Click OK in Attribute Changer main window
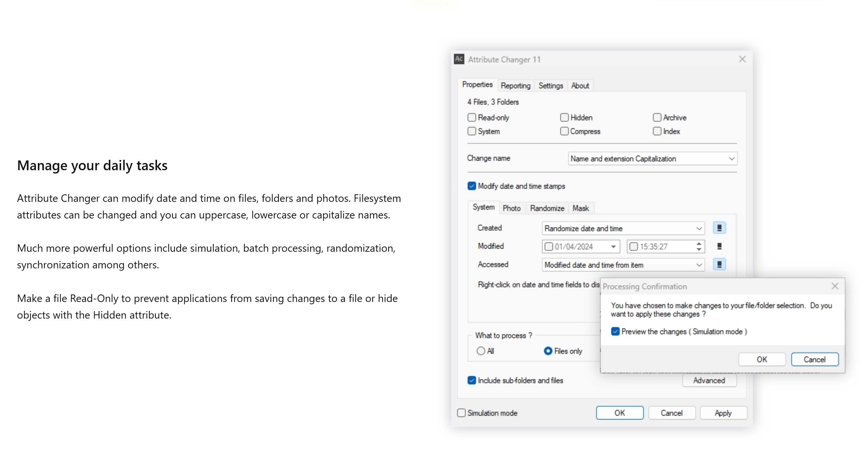Viewport: 868px width, 465px height. pyautogui.click(x=620, y=413)
